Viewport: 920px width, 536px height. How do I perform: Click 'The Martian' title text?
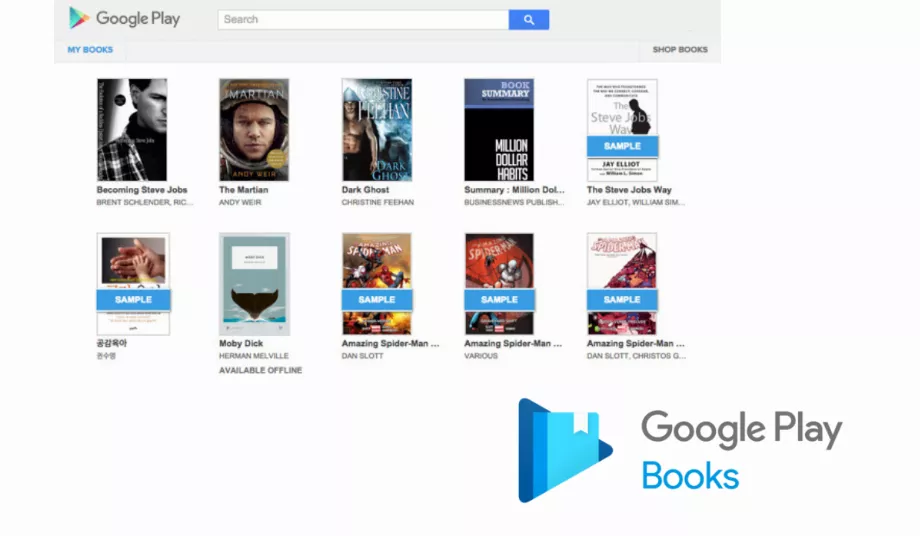pyautogui.click(x=243, y=190)
